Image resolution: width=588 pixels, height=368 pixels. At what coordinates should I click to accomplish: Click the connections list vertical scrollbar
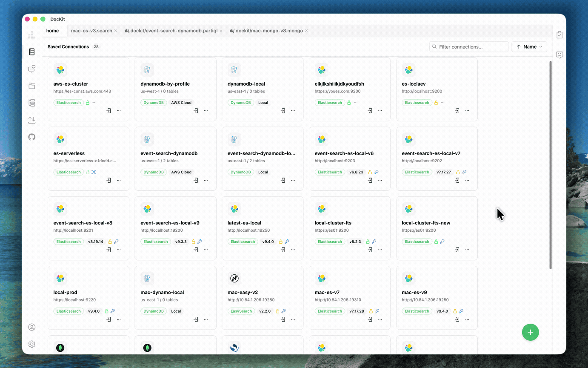click(551, 165)
